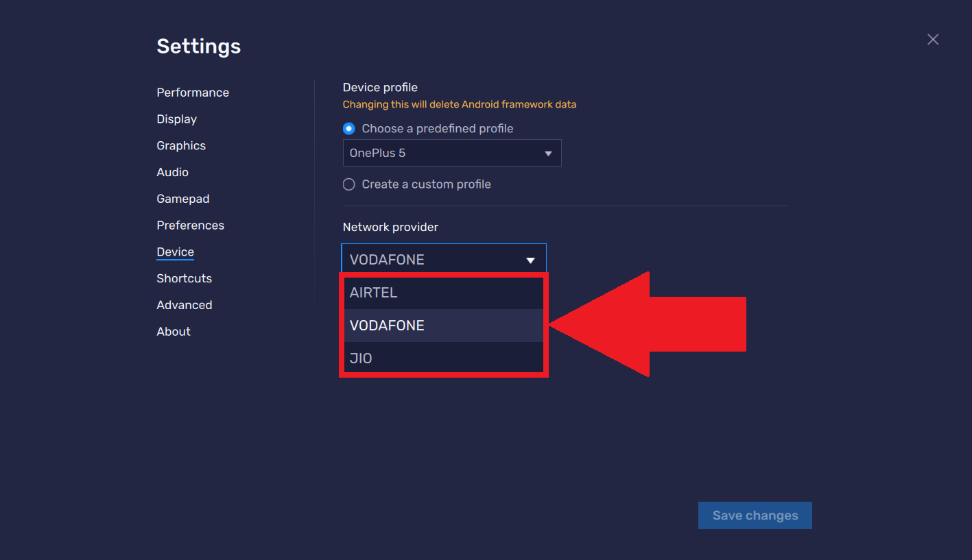Click the VODAFONE dropdown arrow icon
The width and height of the screenshot is (972, 560).
(530, 260)
